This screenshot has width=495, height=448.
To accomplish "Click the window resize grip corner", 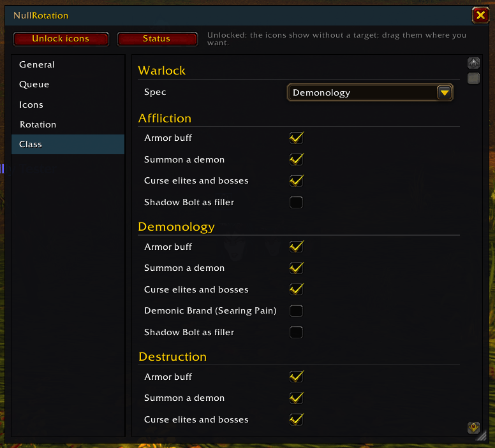I will [482, 436].
